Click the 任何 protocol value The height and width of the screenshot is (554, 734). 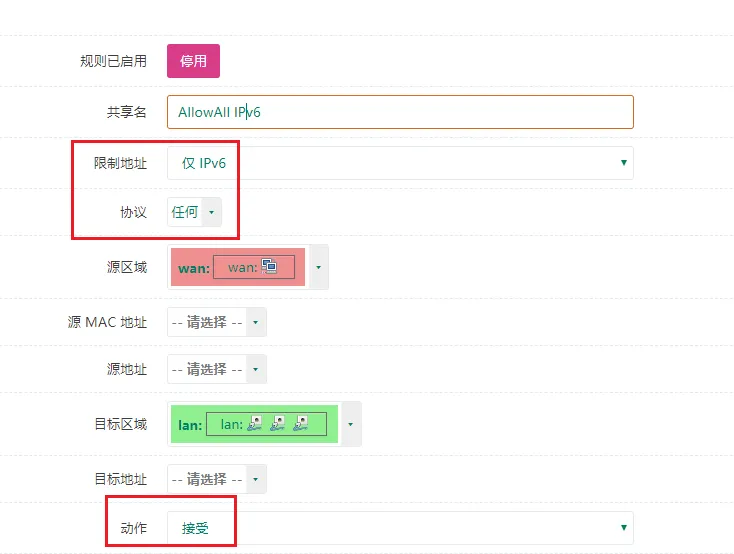point(185,212)
